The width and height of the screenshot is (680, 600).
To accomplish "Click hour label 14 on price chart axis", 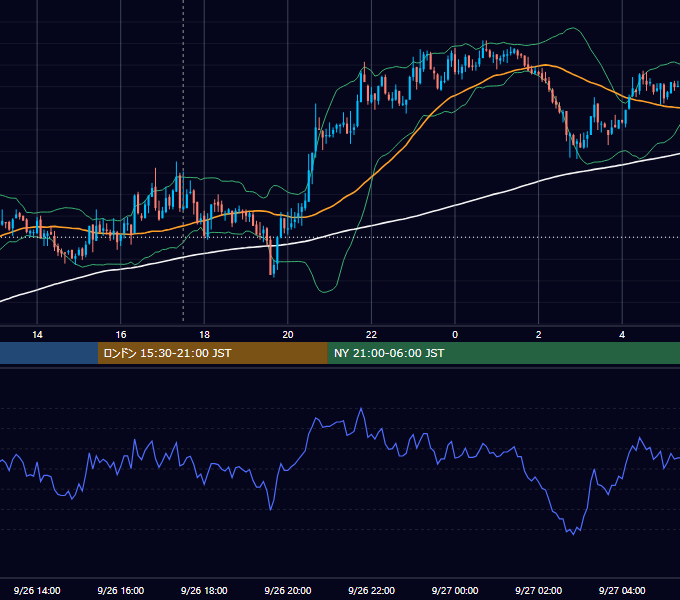I will [x=37, y=335].
